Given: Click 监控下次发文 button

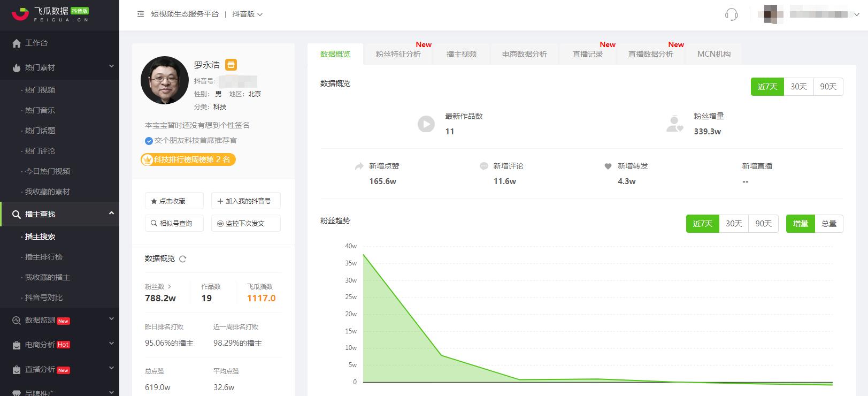Looking at the screenshot, I should click(246, 223).
